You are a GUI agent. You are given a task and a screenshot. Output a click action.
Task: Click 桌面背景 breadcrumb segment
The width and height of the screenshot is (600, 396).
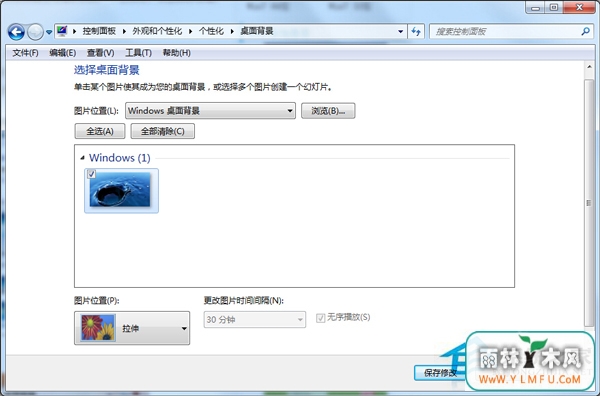257,31
